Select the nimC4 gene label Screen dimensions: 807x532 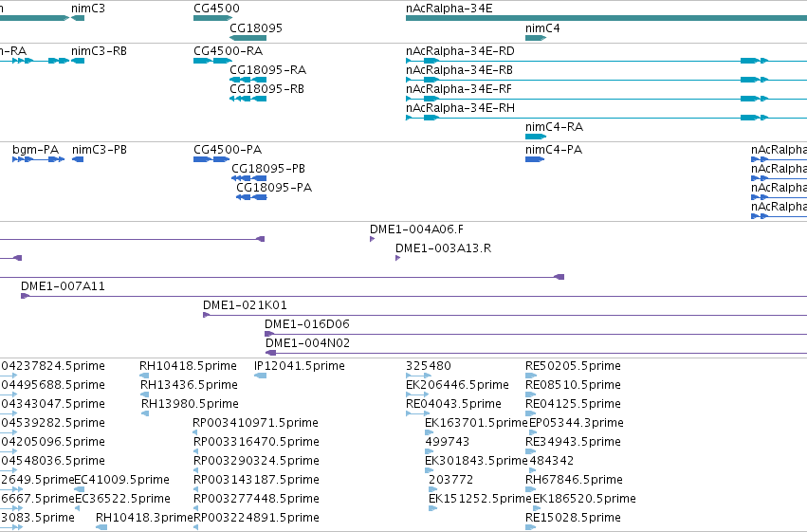542,28
